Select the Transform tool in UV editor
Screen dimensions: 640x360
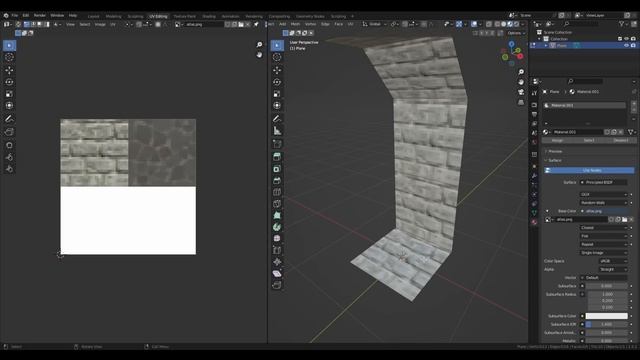(x=9, y=106)
